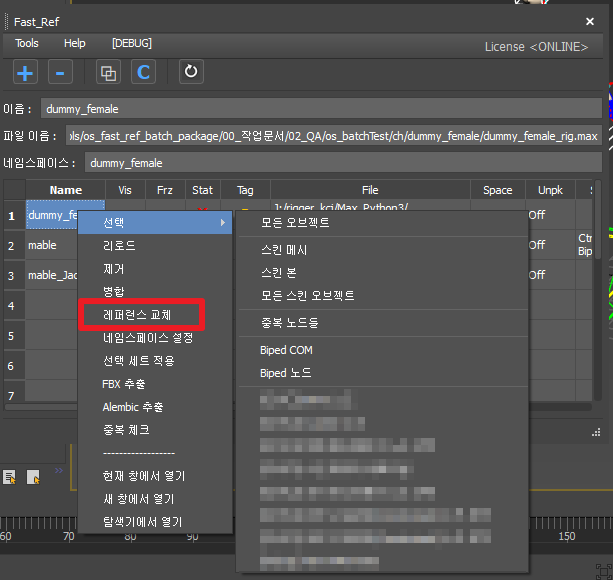613x580 pixels.
Task: Choose 중복 체크 menu item
Action: click(155, 430)
